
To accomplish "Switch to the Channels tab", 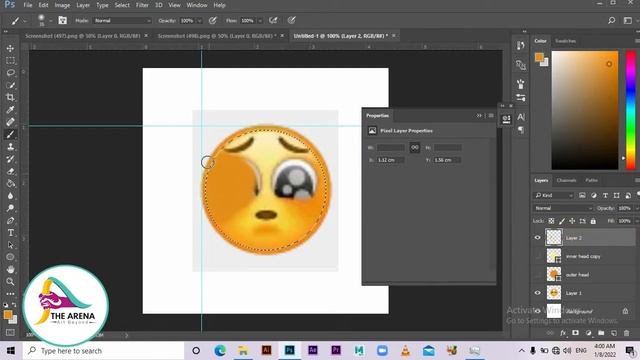I will click(x=567, y=180).
